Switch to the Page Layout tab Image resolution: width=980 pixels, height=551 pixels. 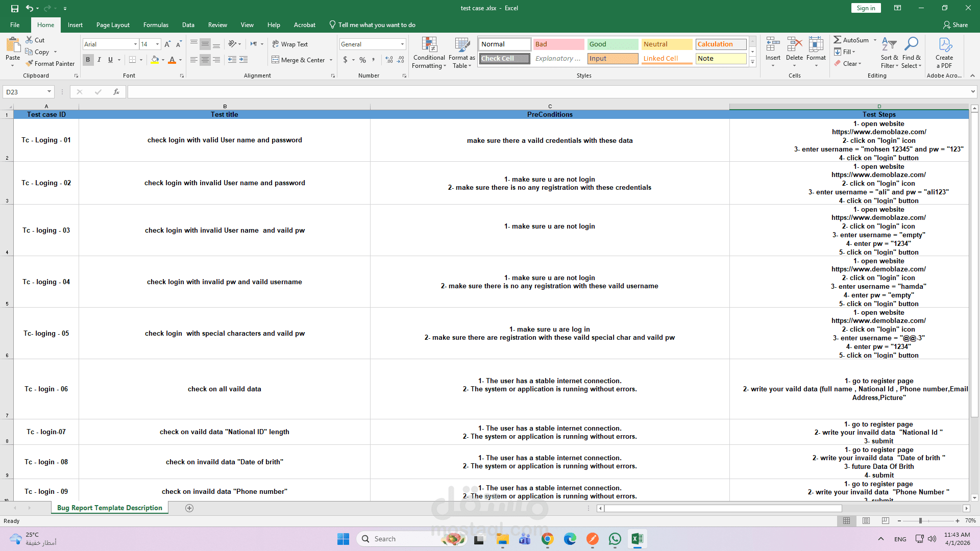pos(113,25)
